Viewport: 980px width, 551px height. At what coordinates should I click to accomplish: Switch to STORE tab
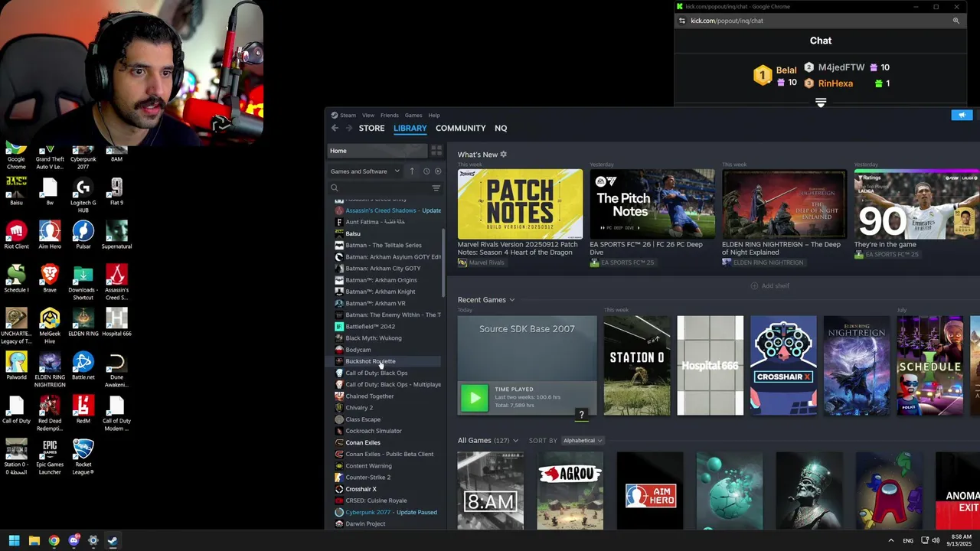click(x=371, y=128)
